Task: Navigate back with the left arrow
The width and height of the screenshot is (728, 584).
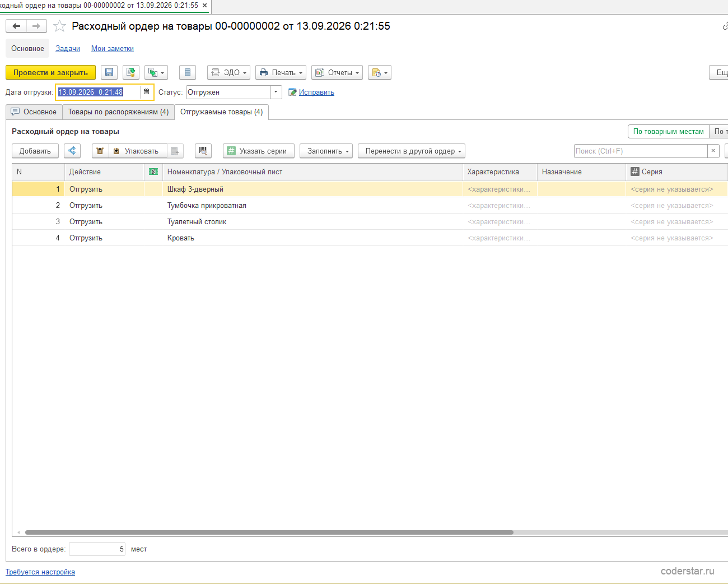Action: 16,26
